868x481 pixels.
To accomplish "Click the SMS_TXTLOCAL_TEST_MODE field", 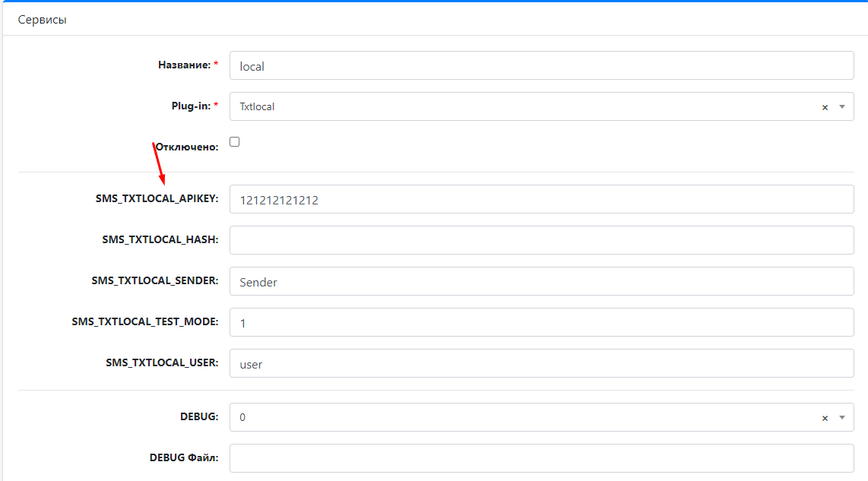I will [541, 322].
